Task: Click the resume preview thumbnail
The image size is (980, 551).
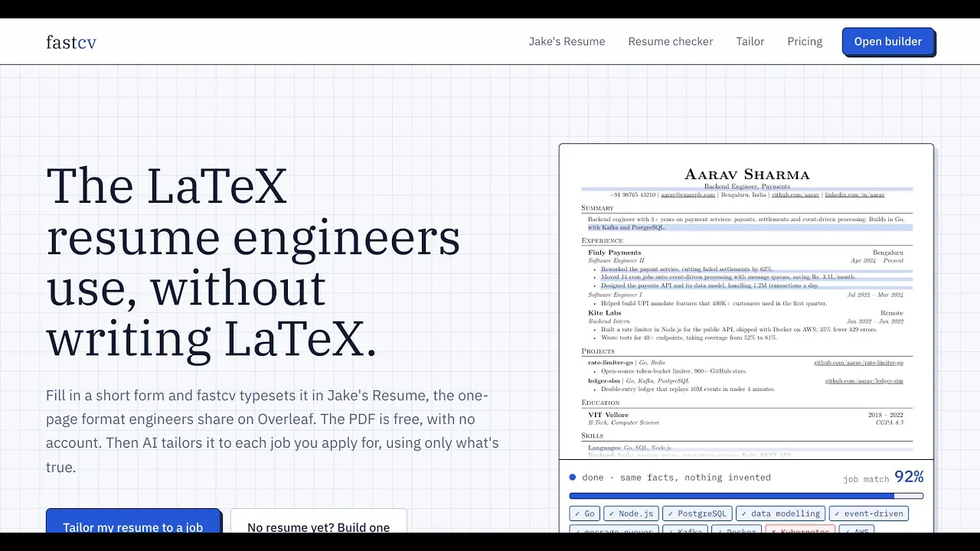Action: point(746,302)
